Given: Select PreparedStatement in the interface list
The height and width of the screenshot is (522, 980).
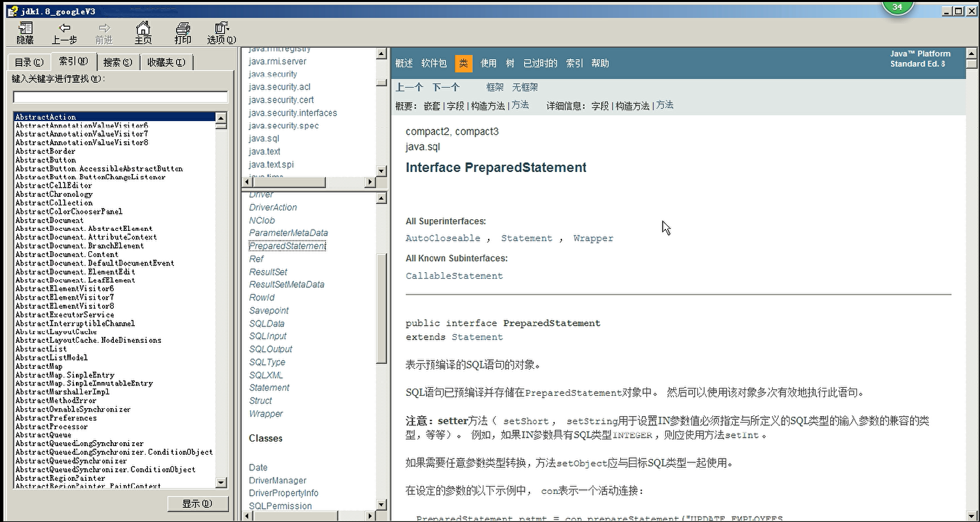Looking at the screenshot, I should 287,245.
